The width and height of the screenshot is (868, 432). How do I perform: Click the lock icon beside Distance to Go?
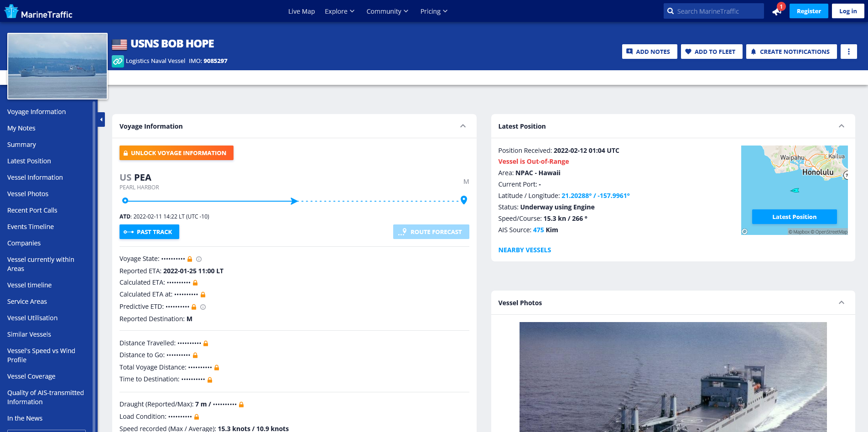tap(195, 355)
